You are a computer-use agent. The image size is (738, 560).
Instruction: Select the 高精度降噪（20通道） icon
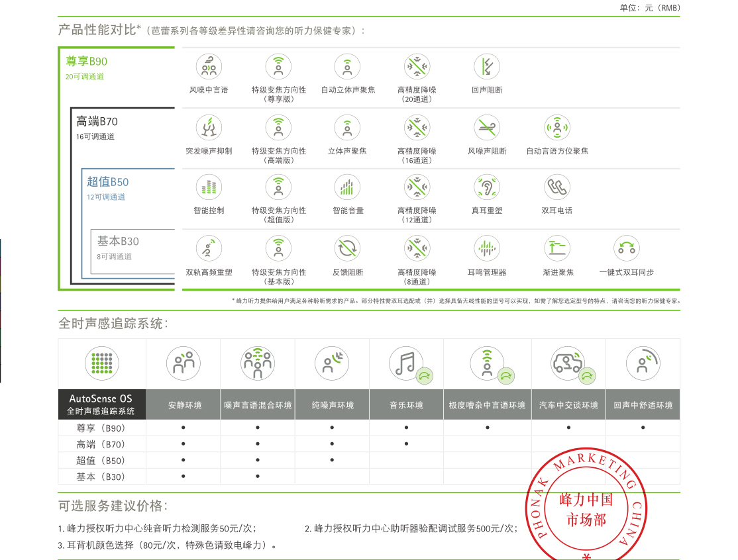coord(417,67)
